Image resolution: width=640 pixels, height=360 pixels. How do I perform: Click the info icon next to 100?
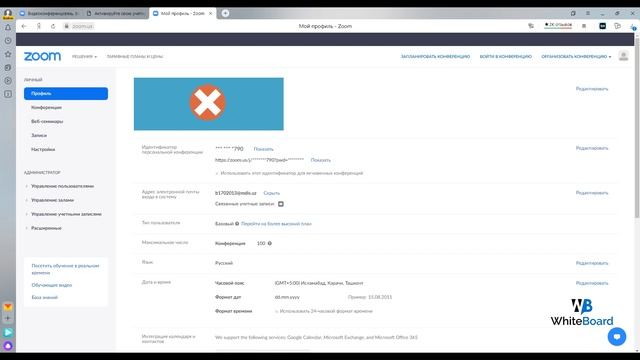(269, 243)
